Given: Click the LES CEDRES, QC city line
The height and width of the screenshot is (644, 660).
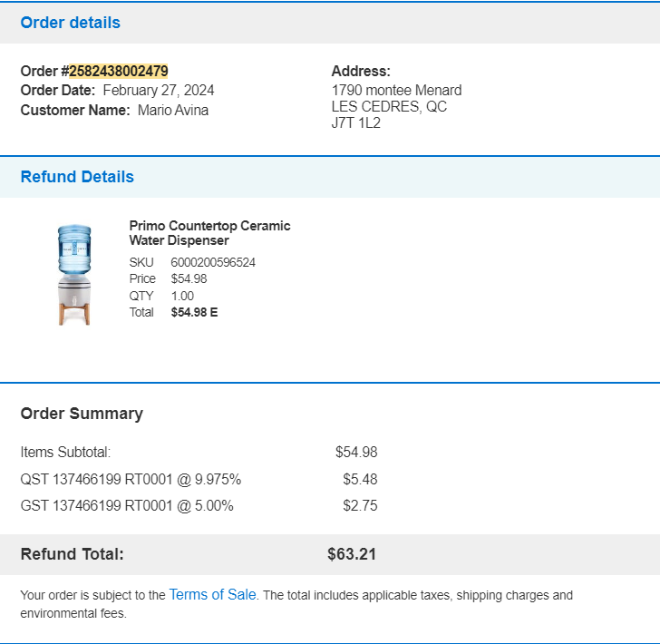Looking at the screenshot, I should pos(389,106).
